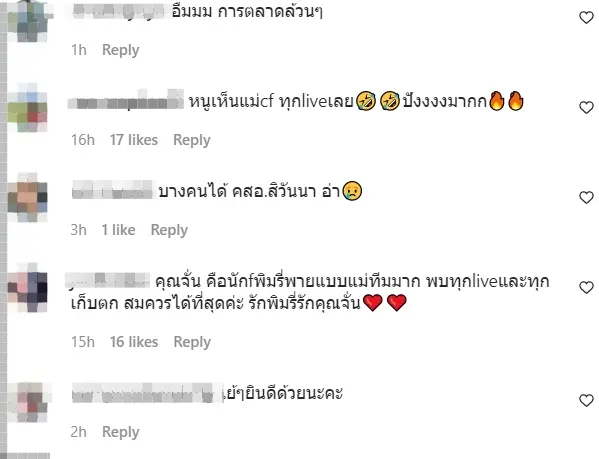The height and width of the screenshot is (459, 599).
Task: Open blurred username on 16-likes comment
Action: coord(108,281)
